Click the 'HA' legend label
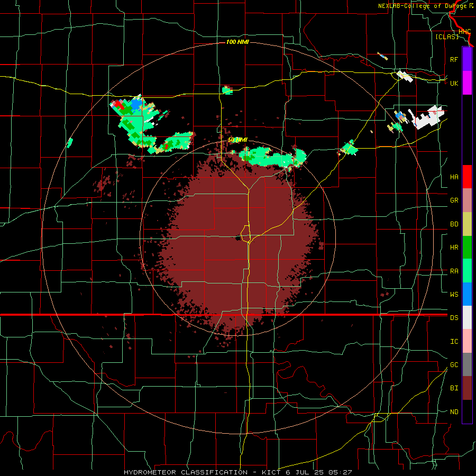This screenshot has height=476, width=476. tap(454, 177)
